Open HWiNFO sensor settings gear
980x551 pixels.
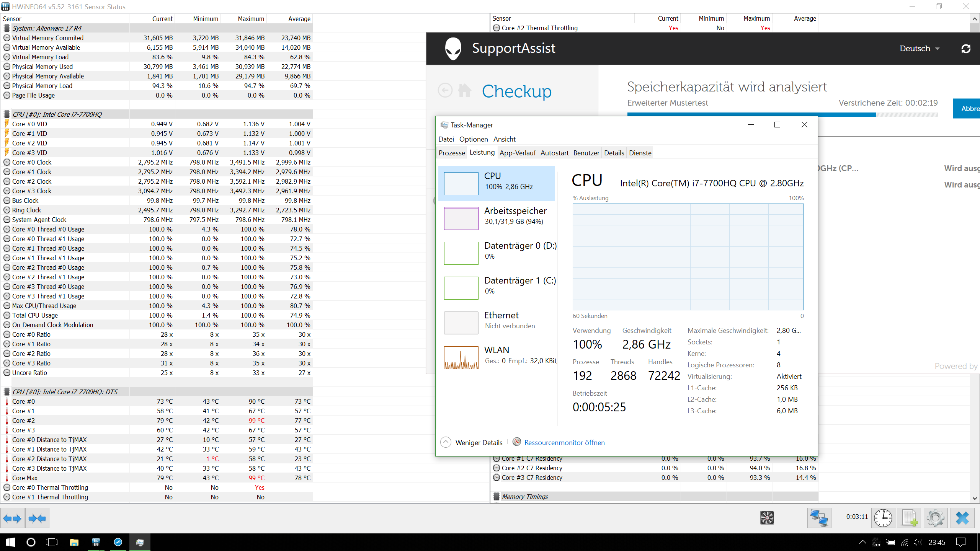(x=936, y=519)
